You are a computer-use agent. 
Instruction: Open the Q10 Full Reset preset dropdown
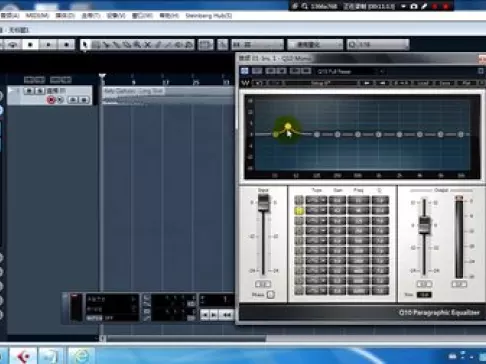349,71
